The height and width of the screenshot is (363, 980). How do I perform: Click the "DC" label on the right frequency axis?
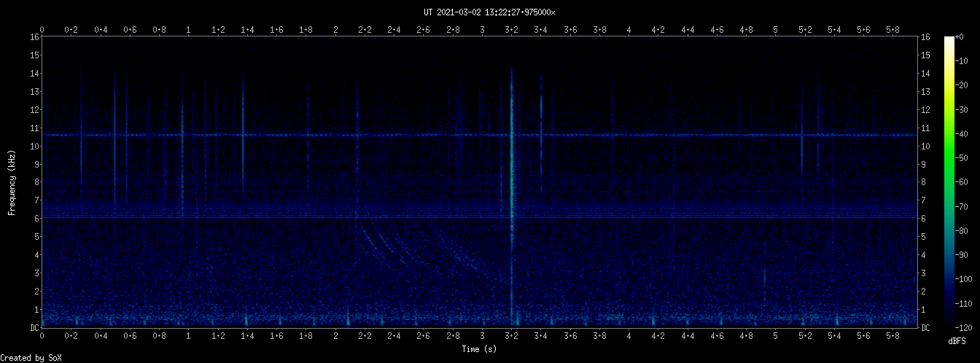925,328
